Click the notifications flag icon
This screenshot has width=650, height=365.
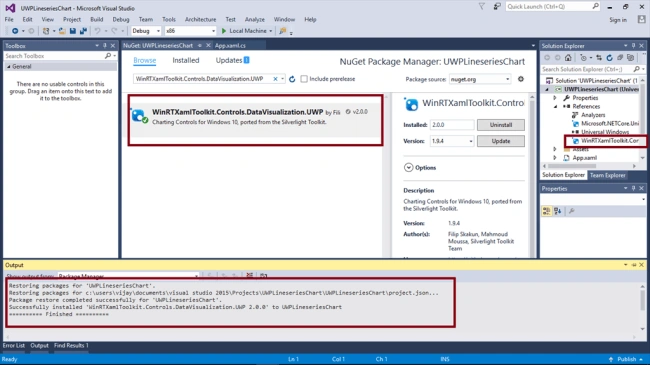[481, 7]
